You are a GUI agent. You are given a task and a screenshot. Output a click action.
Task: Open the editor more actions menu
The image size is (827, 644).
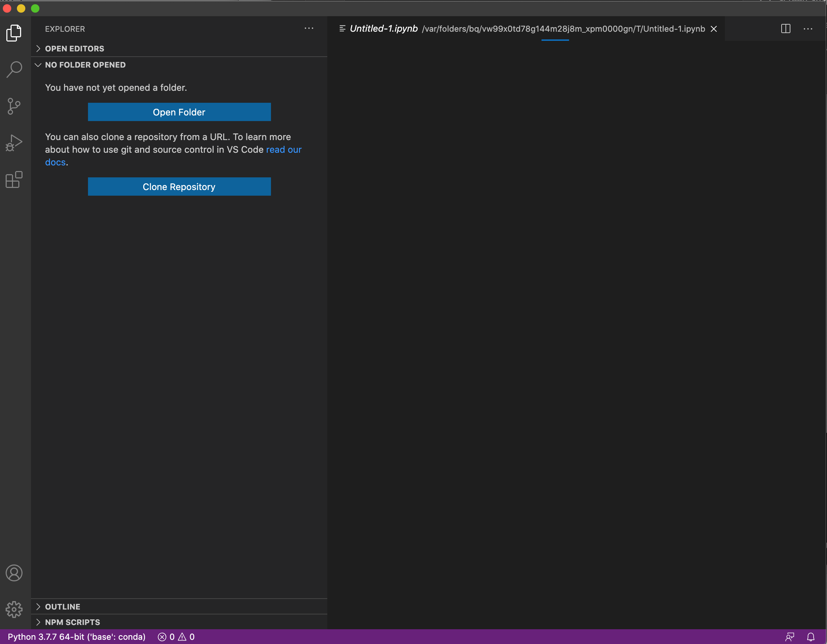[808, 29]
